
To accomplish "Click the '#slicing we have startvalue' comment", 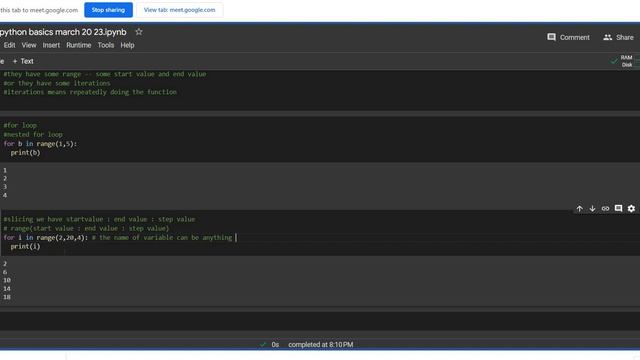I will pos(99,219).
